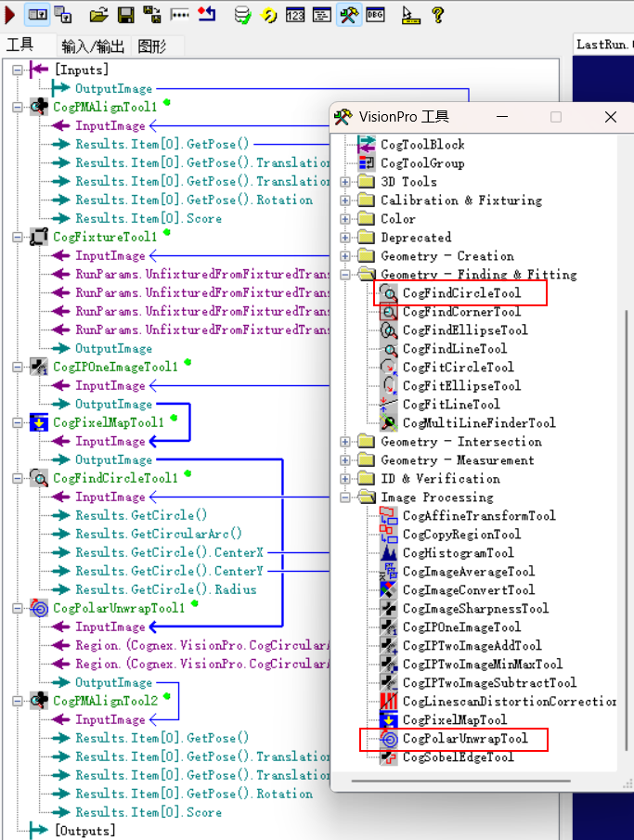Open the floating display window icon
Screen dimensions: 634x840
tap(63, 15)
